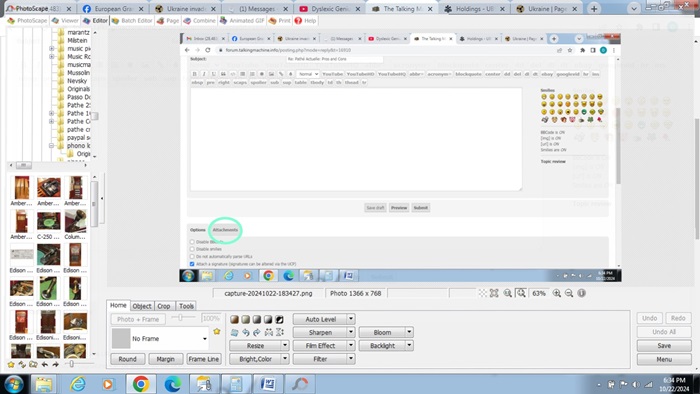
Task: Open the Animated GIF mode
Action: tap(242, 21)
